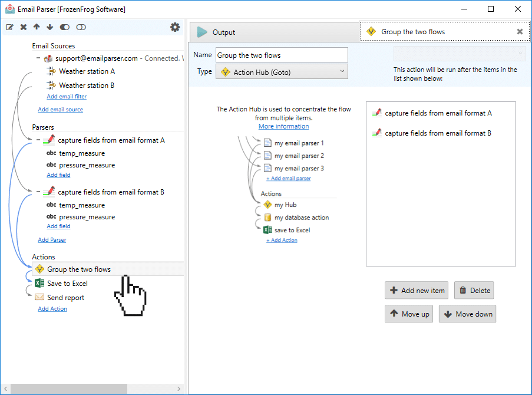Switch to the Output tab
Screen dimensions: 532x395
click(274, 32)
